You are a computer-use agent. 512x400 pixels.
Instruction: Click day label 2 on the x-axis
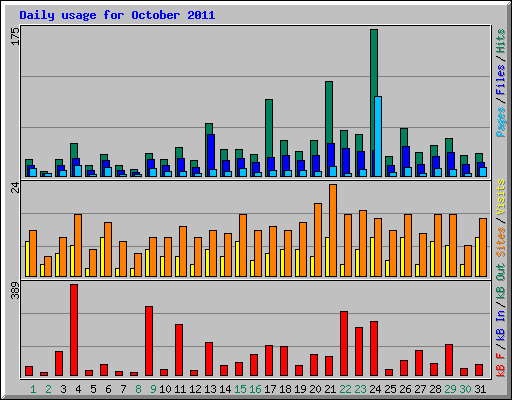click(48, 389)
